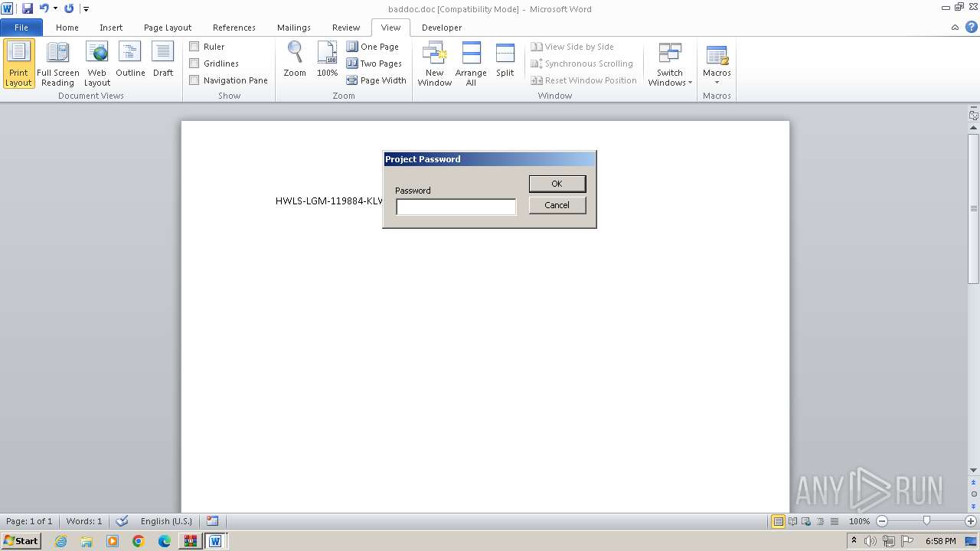Fit zoom to Page Width
Viewport: 980px width, 551px height.
(x=377, y=80)
